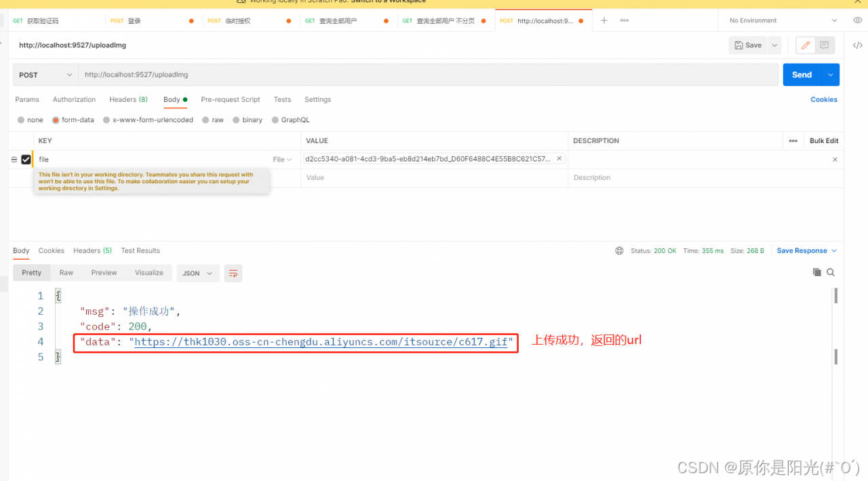868x481 pixels.
Task: Click the environment quick look eye icon
Action: 857,20
